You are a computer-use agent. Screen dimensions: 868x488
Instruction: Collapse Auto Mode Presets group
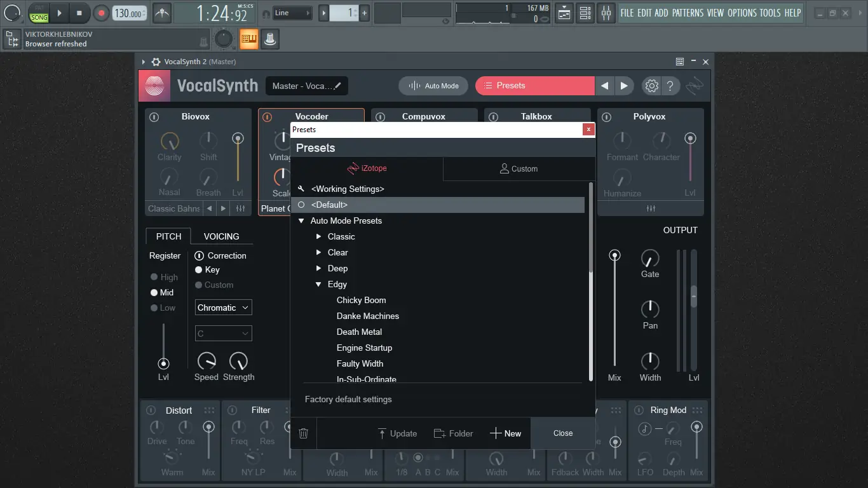[301, 221]
